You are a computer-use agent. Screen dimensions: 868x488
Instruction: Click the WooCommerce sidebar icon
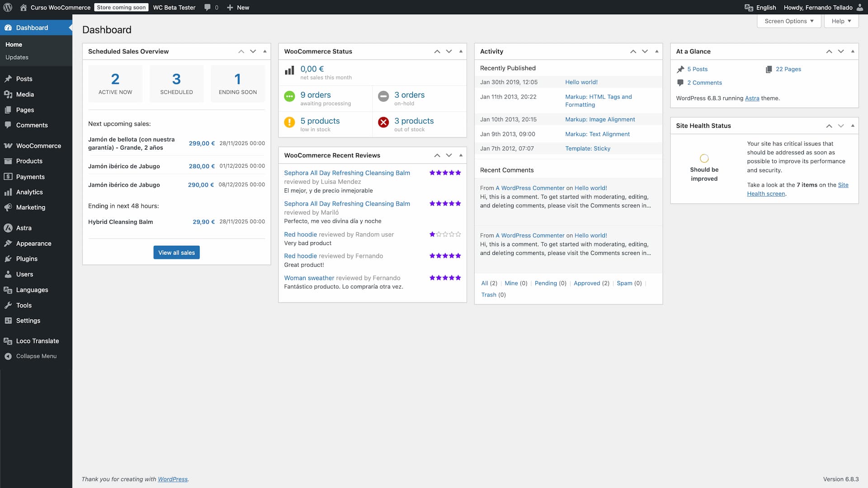(8, 146)
